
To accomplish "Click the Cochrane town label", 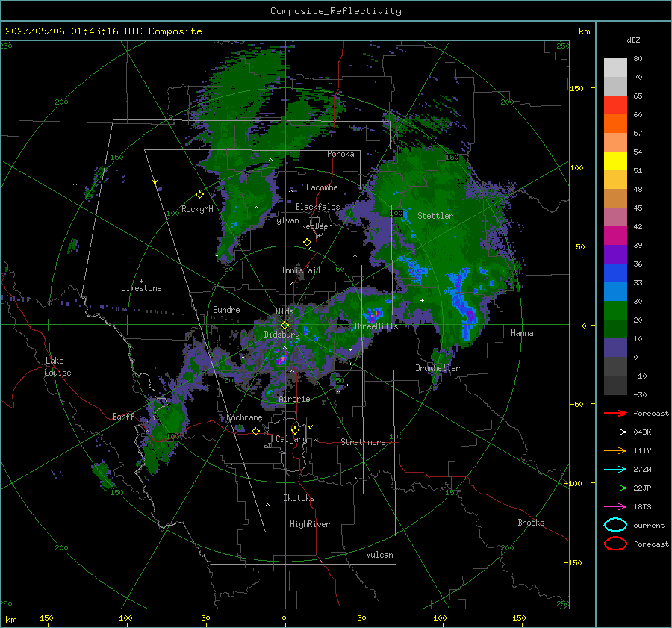I will click(244, 417).
